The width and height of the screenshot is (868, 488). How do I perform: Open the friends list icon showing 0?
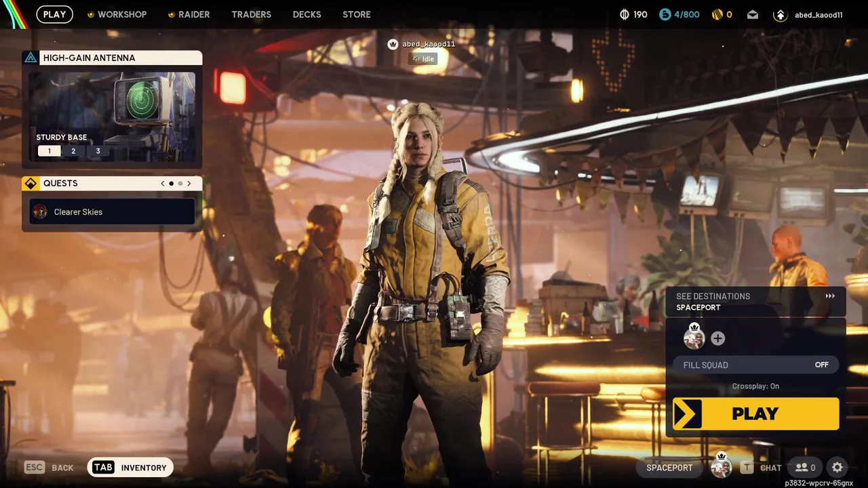[x=805, y=467]
